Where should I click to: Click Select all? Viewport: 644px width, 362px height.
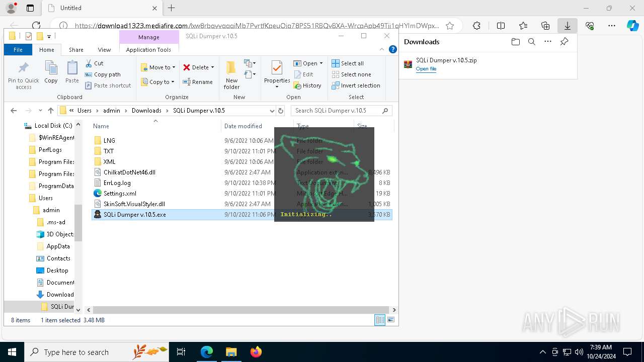(348, 63)
